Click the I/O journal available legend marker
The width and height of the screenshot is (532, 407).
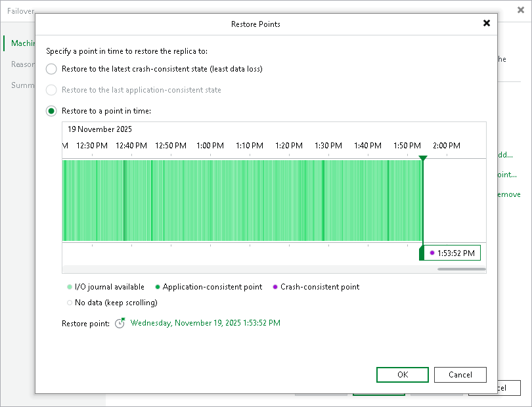68,287
